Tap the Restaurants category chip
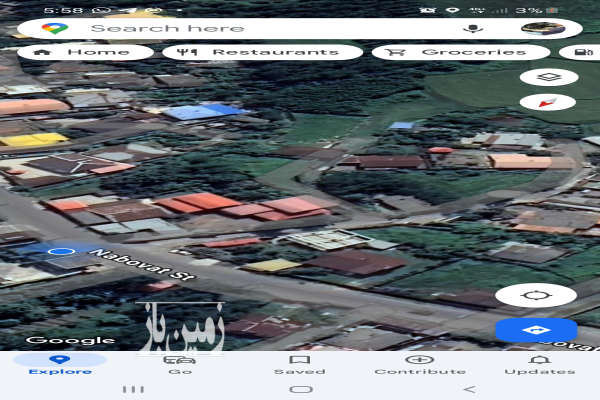The height and width of the screenshot is (400, 600). [x=264, y=52]
